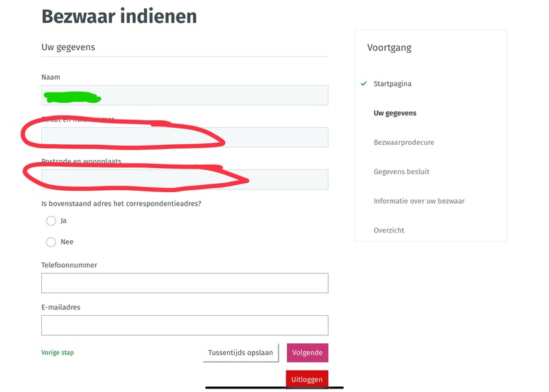The width and height of the screenshot is (549, 392).
Task: Select Uw gegevens step in Voortgang
Action: 395,113
